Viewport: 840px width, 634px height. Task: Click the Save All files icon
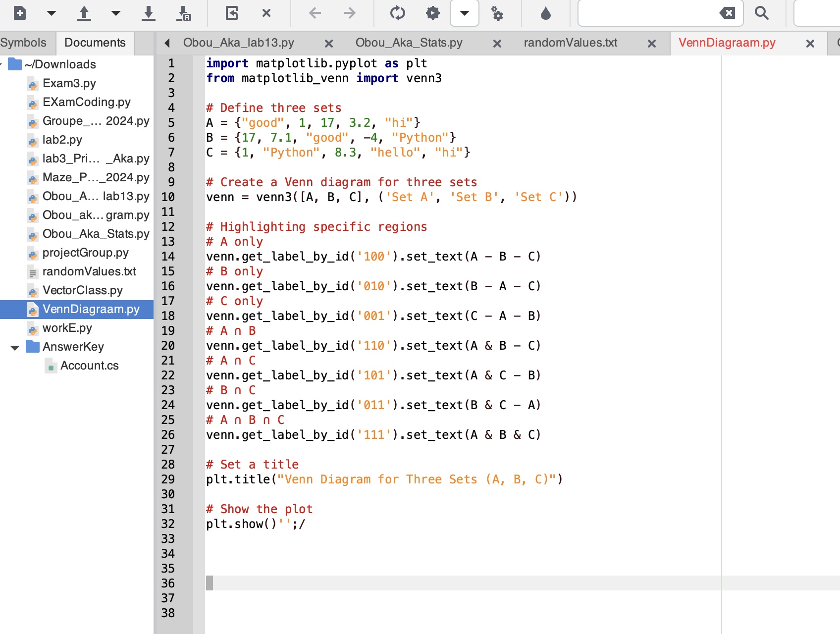pos(184,13)
